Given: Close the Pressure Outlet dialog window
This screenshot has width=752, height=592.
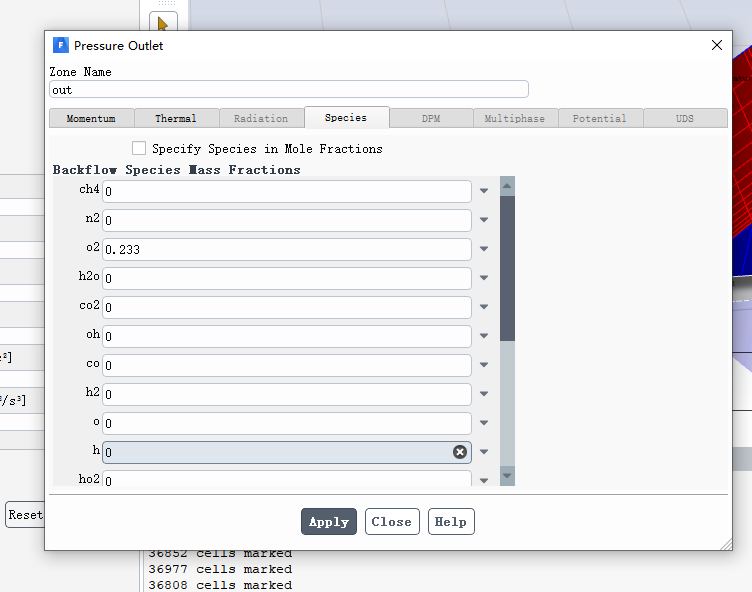Looking at the screenshot, I should click(x=716, y=45).
